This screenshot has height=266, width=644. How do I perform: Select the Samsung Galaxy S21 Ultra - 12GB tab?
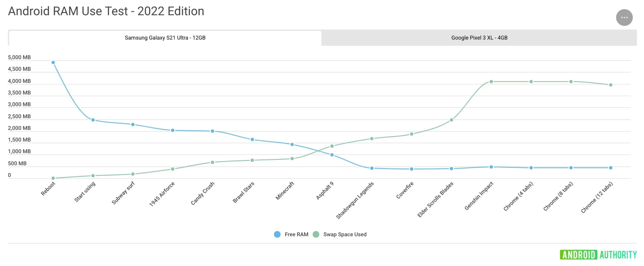coord(165,38)
